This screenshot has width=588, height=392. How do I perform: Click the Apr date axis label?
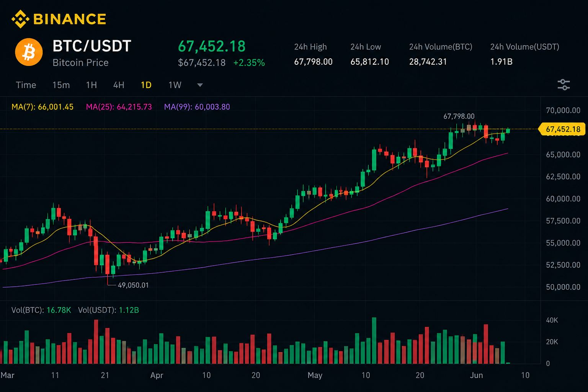tap(157, 375)
